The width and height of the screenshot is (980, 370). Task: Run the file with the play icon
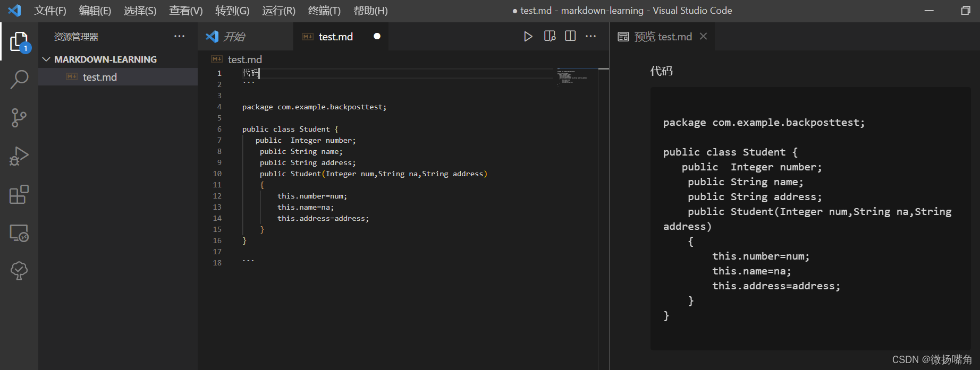[x=528, y=36]
